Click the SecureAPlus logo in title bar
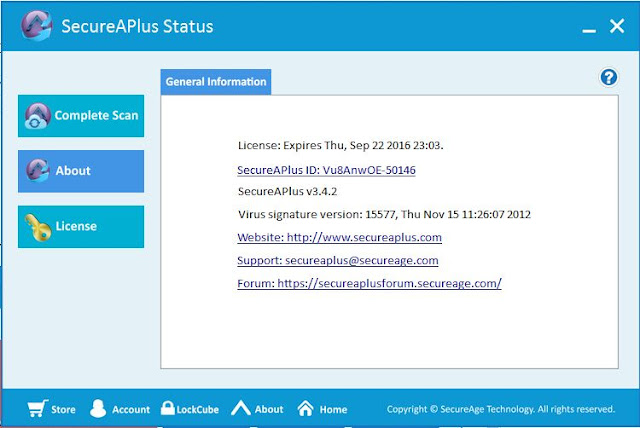Image resolution: width=640 pixels, height=428 pixels. pos(36,26)
